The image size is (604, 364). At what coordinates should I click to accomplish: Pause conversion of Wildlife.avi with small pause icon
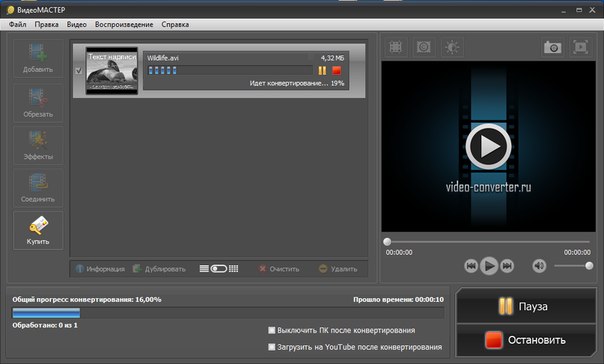coord(322,70)
